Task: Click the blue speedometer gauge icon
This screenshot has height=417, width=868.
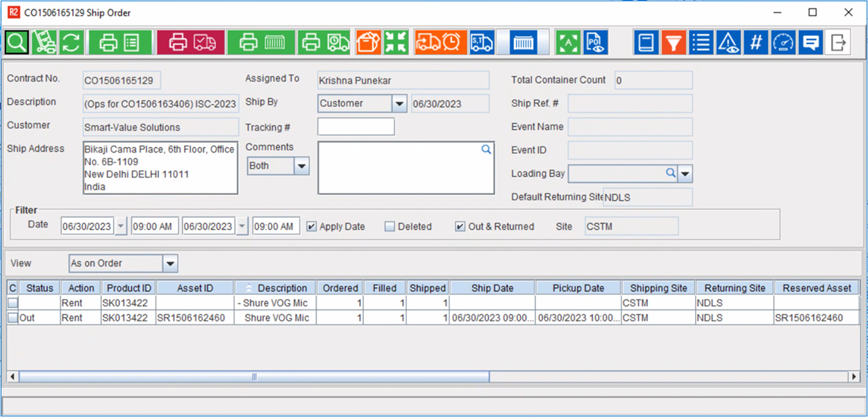Action: (783, 42)
